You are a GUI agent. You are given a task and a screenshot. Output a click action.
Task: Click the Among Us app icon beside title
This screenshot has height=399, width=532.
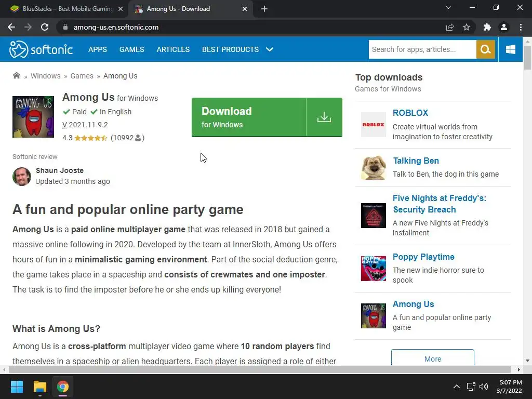tap(33, 117)
